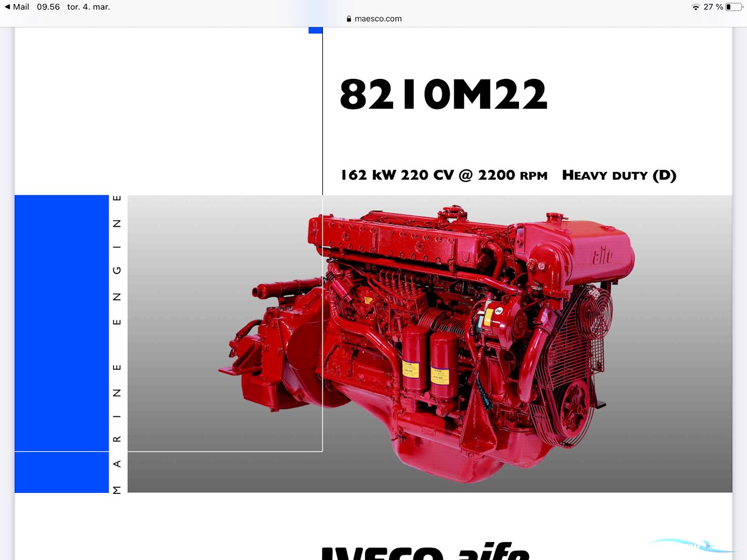The image size is (747, 560).
Task: Tap the maesco.com address bar
Action: 374,19
